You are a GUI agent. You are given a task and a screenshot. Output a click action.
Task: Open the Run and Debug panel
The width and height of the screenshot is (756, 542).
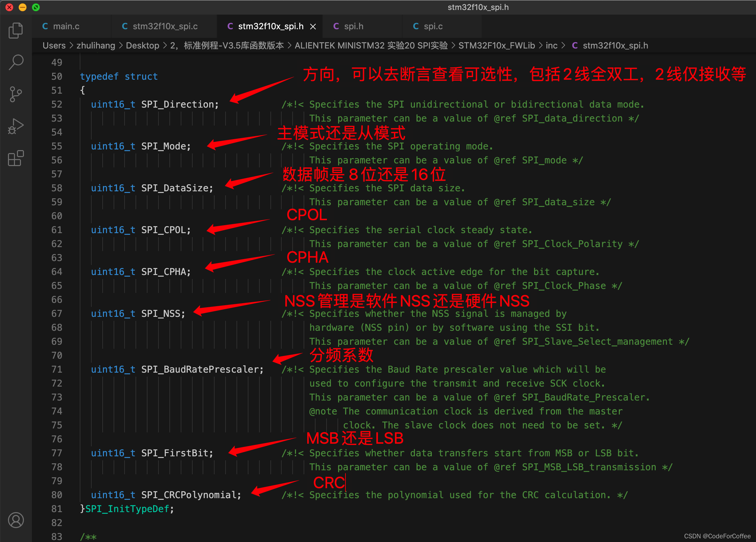point(15,126)
